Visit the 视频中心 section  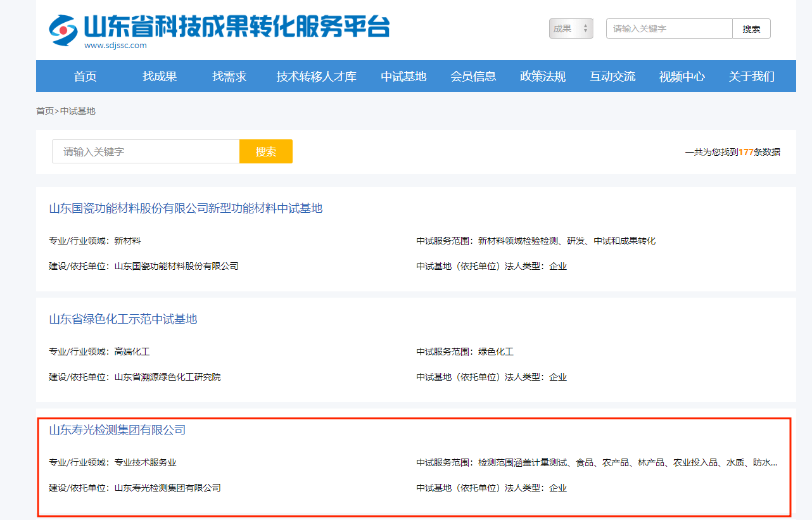(682, 77)
